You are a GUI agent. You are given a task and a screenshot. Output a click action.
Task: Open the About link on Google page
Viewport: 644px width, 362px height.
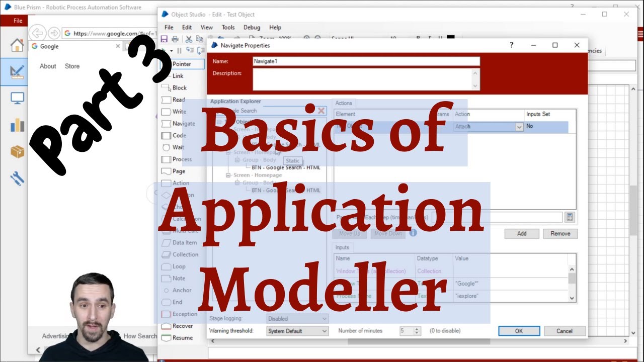click(x=48, y=66)
